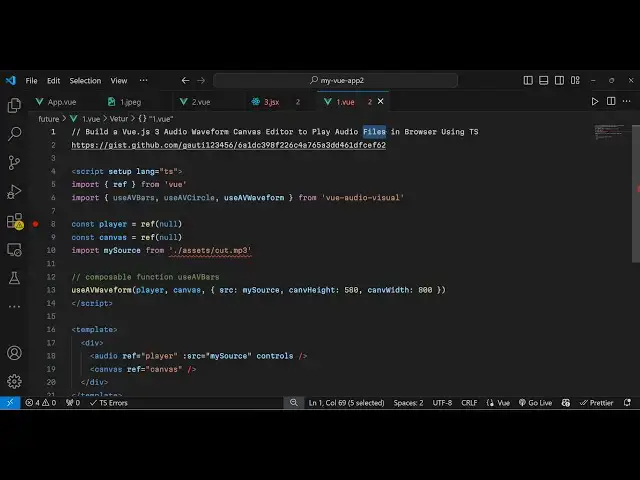640x480 pixels.
Task: Open the Edit menu
Action: coord(53,81)
